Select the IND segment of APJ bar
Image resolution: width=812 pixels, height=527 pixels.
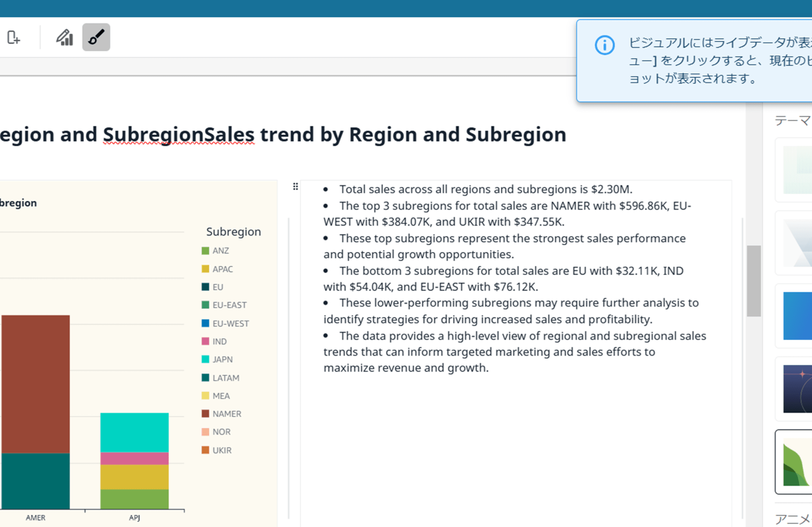pyautogui.click(x=134, y=458)
